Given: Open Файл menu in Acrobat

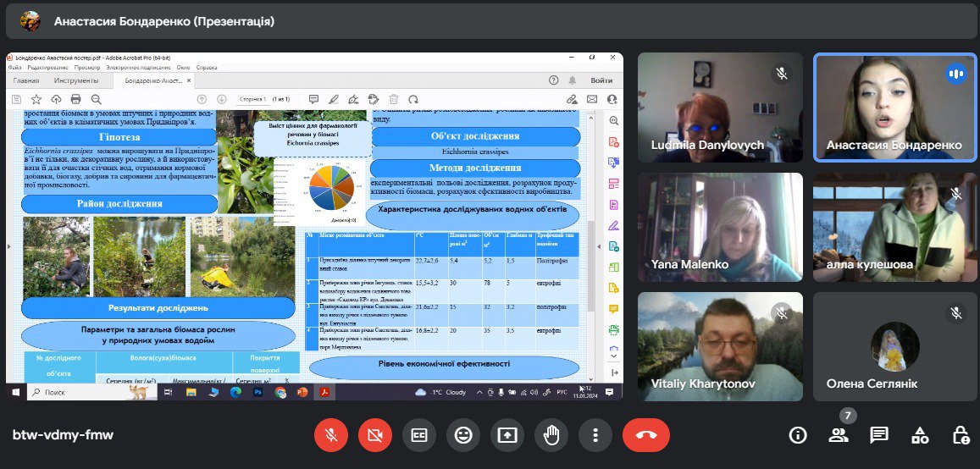Looking at the screenshot, I should [15, 68].
